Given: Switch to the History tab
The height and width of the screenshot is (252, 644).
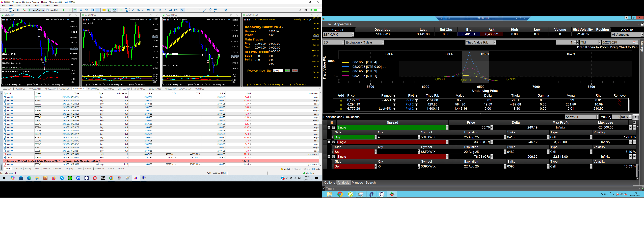Looking at the screenshot, I should pyautogui.click(x=28, y=169).
